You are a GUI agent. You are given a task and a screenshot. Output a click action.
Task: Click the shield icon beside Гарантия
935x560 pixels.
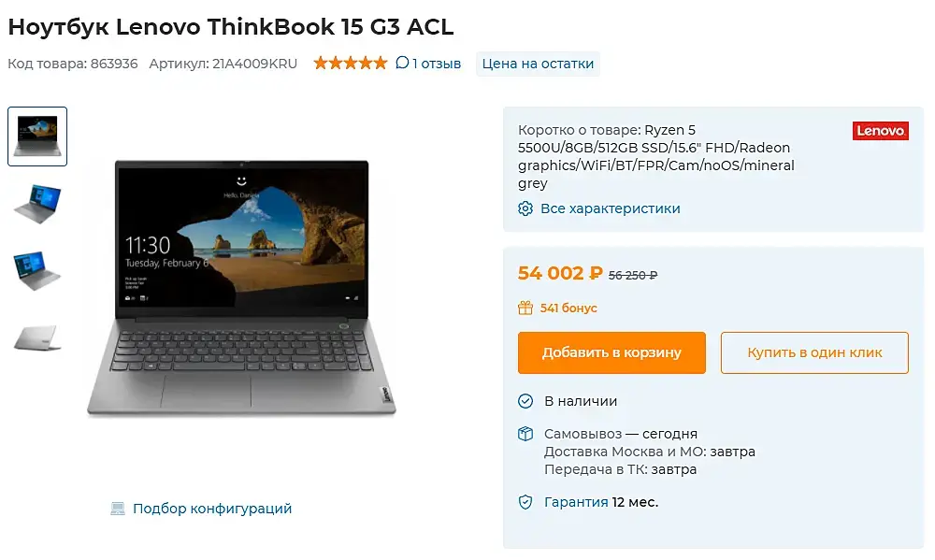[x=525, y=502]
